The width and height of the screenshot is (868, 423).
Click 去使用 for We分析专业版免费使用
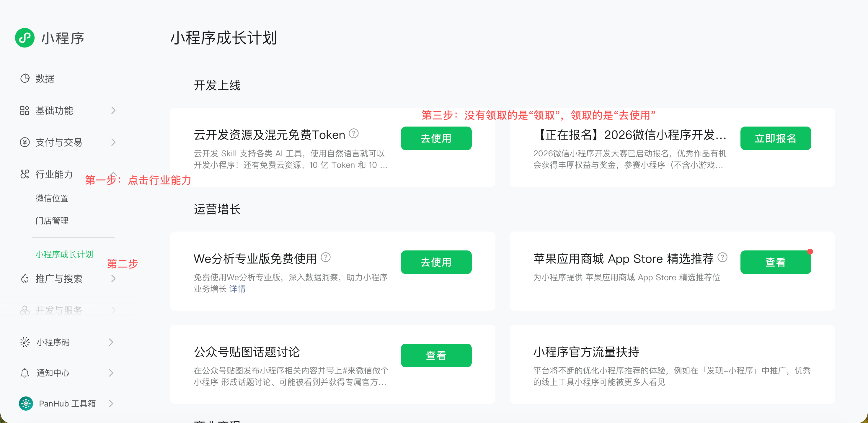coord(436,262)
